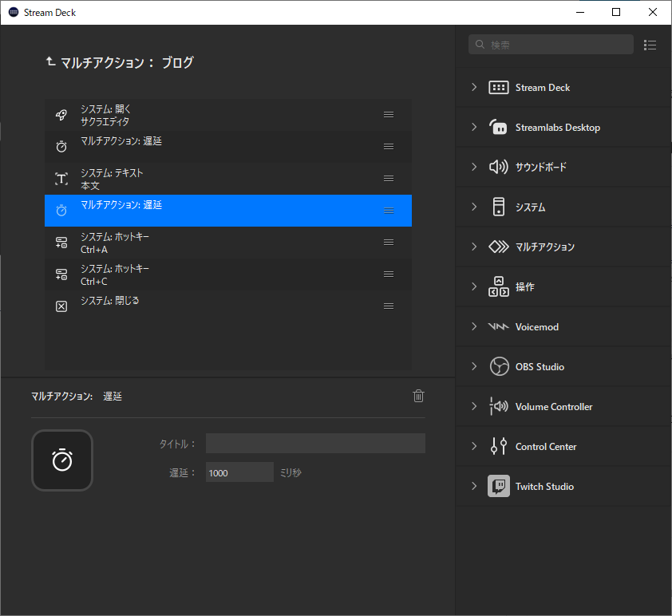Image resolution: width=672 pixels, height=616 pixels.
Task: Click the drag handle on the first 遅延 row
Action: pyautogui.click(x=389, y=147)
